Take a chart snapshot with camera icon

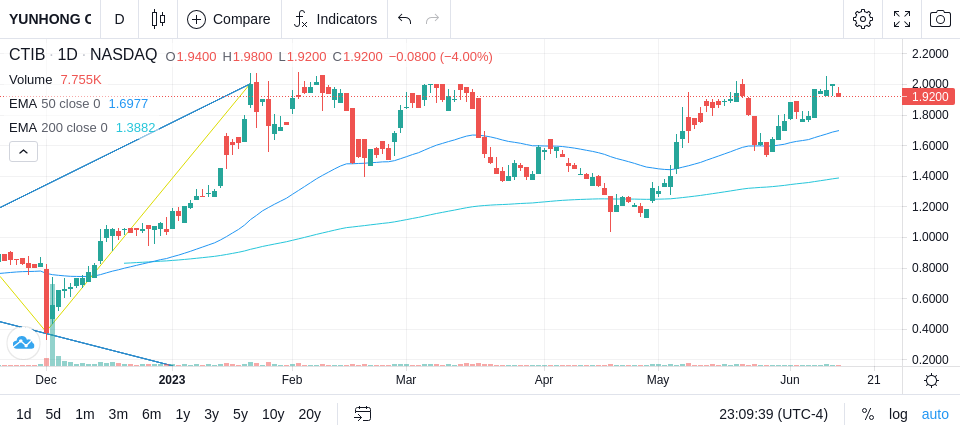click(940, 19)
